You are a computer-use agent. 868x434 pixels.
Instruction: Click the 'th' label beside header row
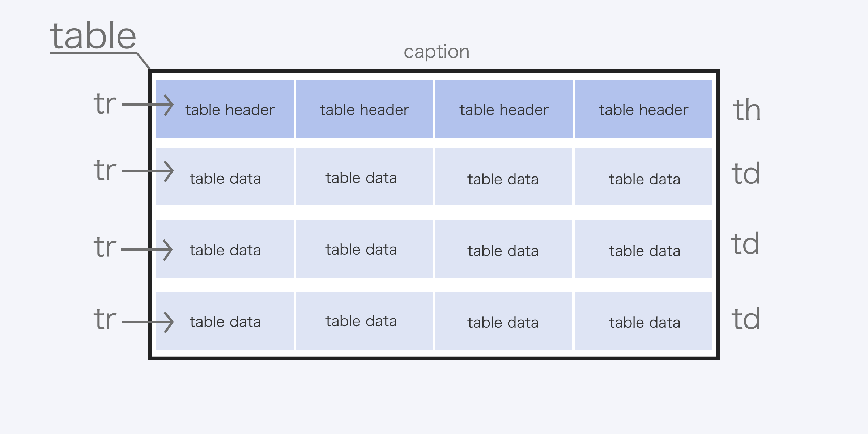(x=746, y=110)
